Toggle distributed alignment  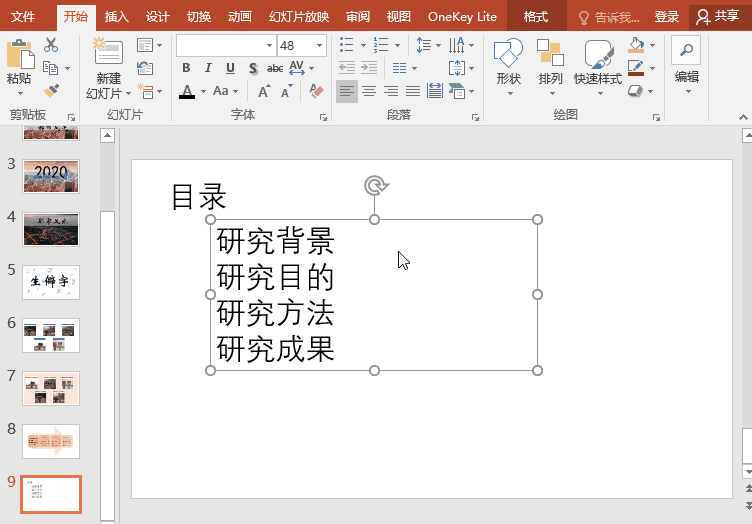coord(435,91)
